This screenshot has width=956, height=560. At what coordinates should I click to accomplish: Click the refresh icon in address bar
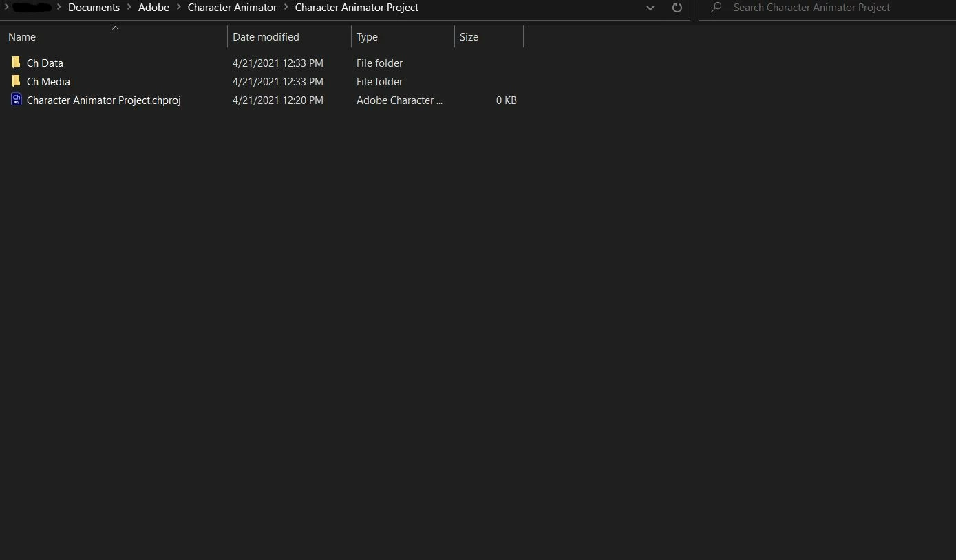pyautogui.click(x=677, y=8)
